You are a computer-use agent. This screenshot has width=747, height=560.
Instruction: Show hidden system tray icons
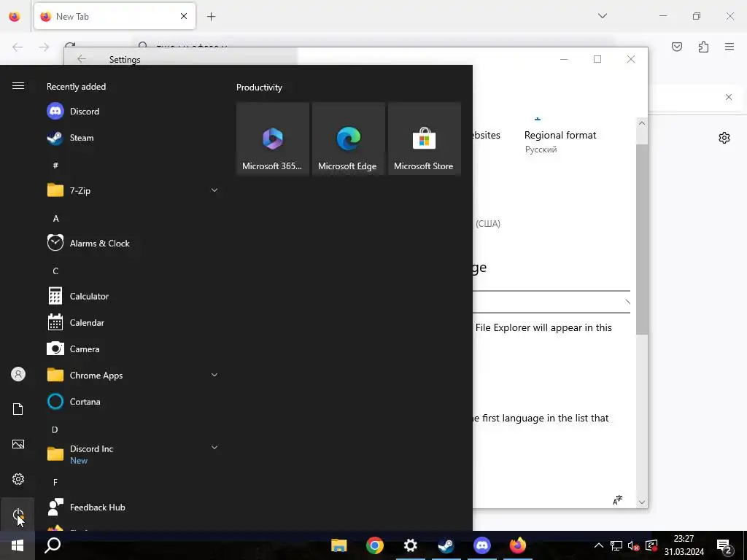pyautogui.click(x=599, y=545)
